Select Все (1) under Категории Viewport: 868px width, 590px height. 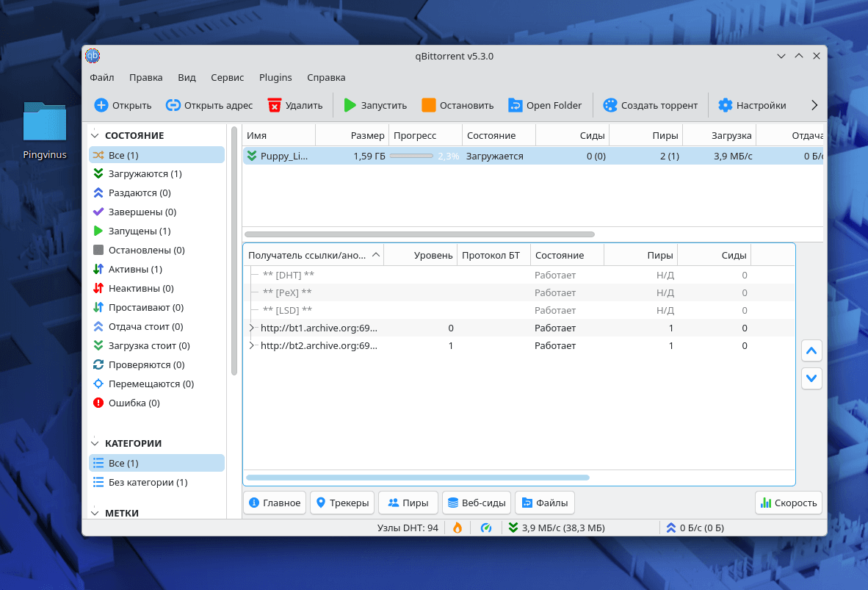point(156,463)
